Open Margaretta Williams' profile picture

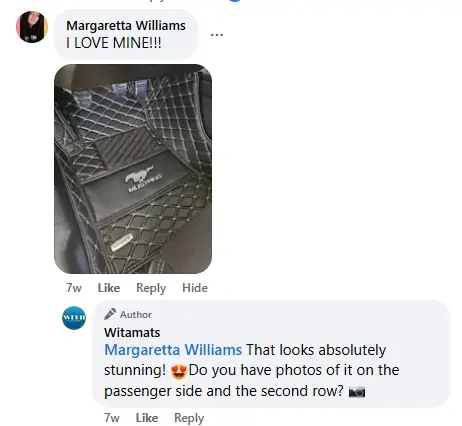coord(32,27)
